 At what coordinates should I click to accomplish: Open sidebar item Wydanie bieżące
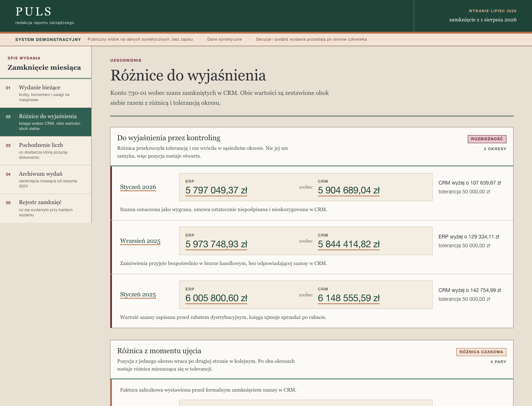tap(46, 93)
